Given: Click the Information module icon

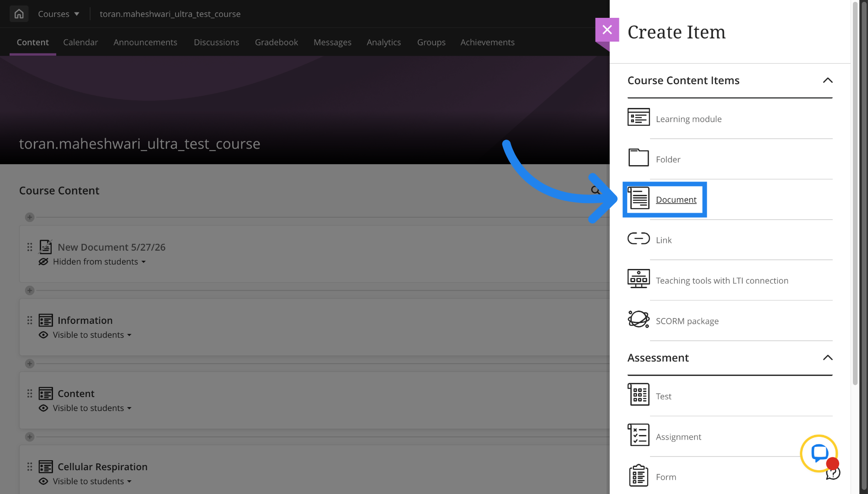Looking at the screenshot, I should click(x=46, y=320).
